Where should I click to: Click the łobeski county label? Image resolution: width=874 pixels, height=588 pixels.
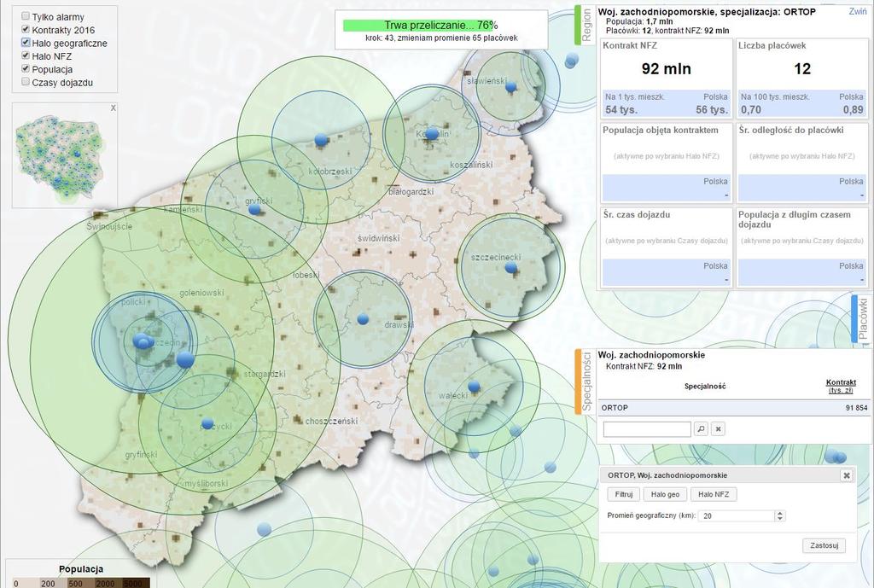tap(306, 275)
